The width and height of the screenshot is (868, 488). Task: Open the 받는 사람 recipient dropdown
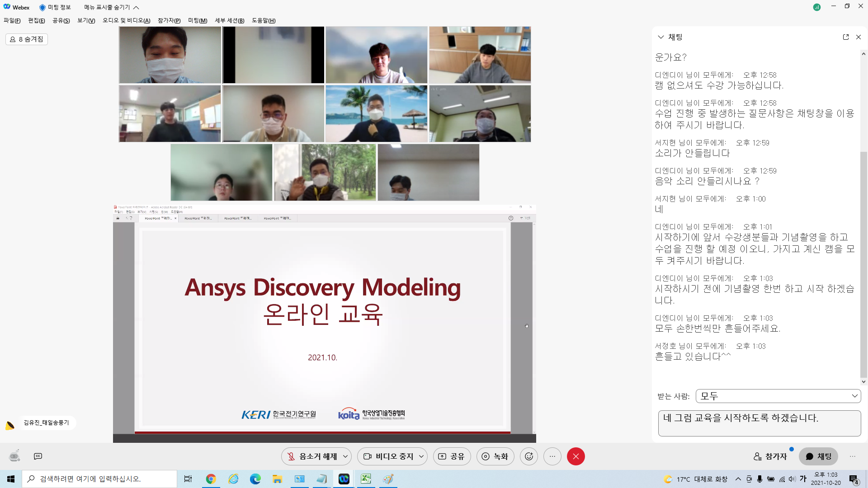point(778,396)
